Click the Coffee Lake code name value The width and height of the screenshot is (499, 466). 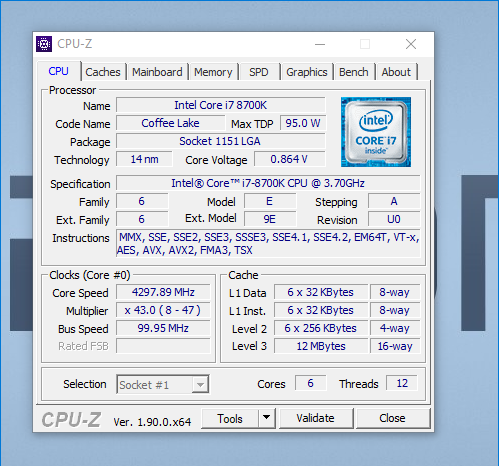[170, 123]
